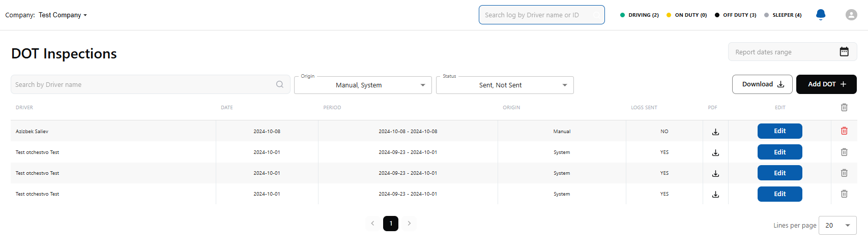Click the Add DOT button
868x252 pixels.
click(826, 84)
